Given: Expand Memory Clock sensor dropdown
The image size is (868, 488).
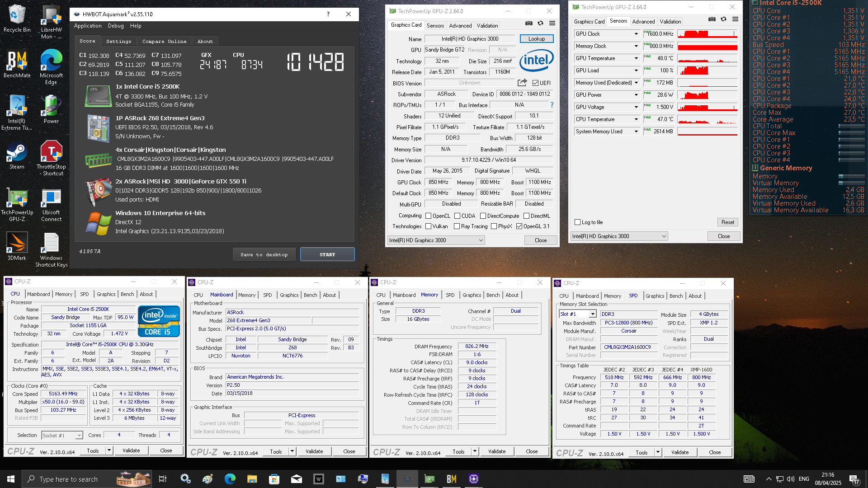Looking at the screenshot, I should click(x=636, y=46).
